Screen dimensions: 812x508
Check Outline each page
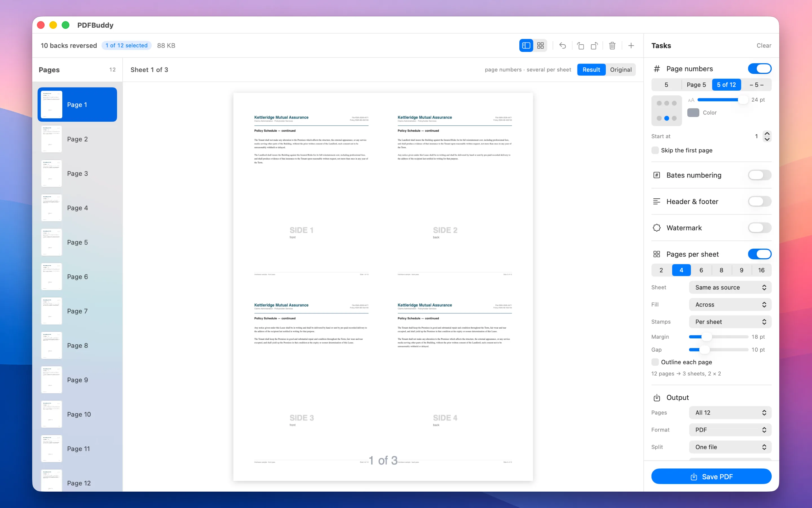coord(655,362)
